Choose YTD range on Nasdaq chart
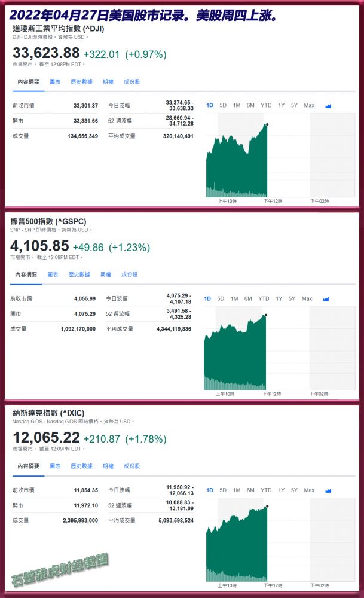The image size is (364, 598). 266,490
